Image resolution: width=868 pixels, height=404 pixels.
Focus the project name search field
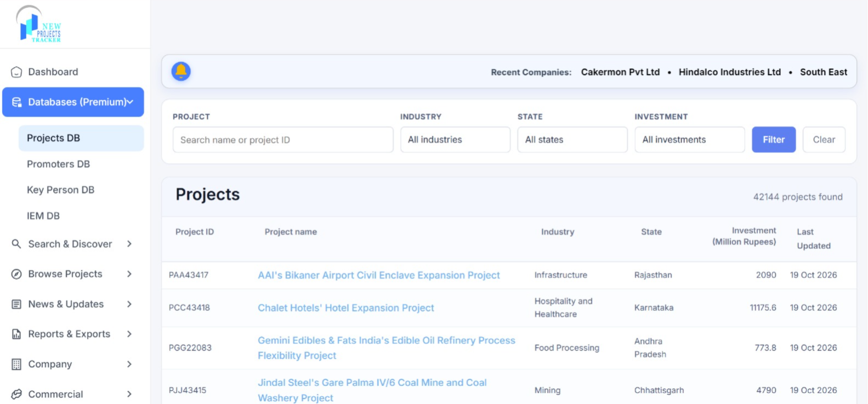tap(283, 140)
